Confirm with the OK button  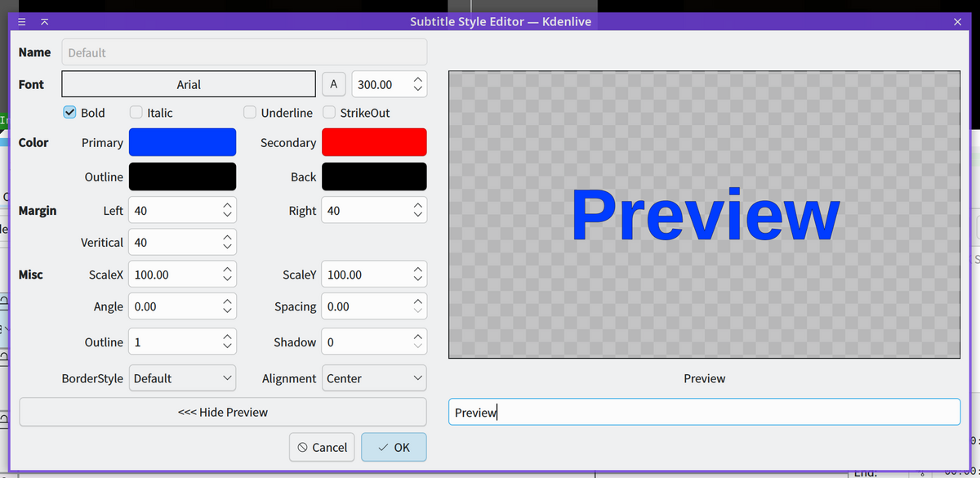click(394, 447)
